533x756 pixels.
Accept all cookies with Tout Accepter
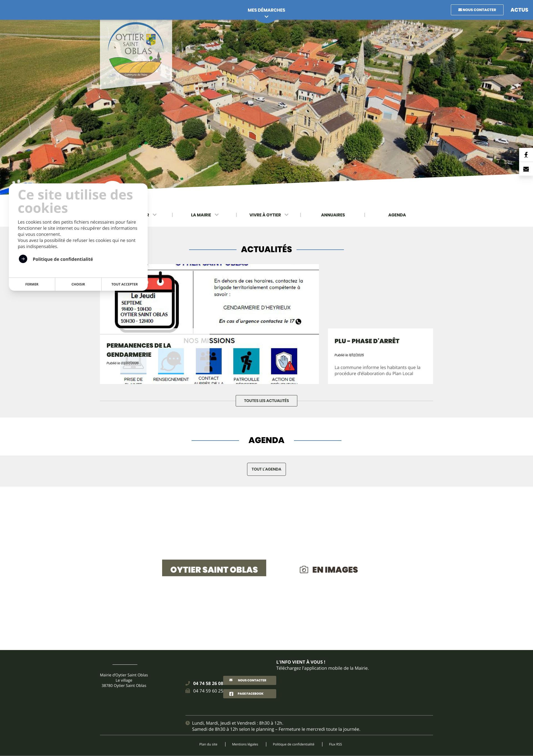125,284
